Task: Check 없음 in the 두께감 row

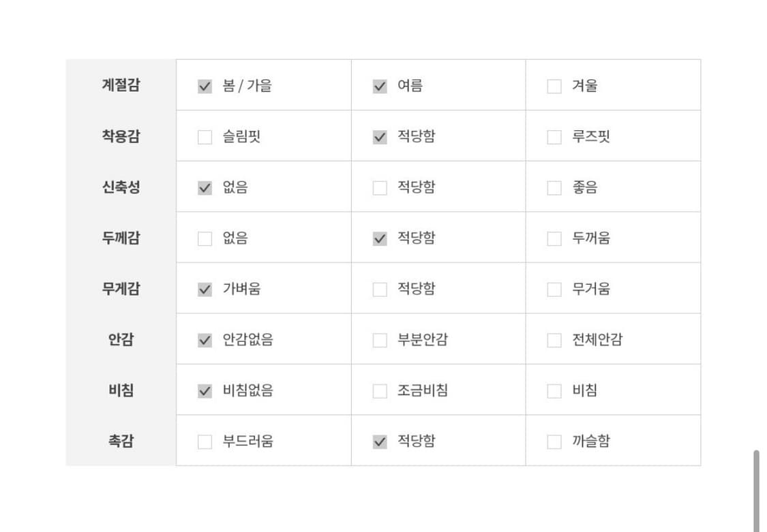Action: click(x=205, y=237)
